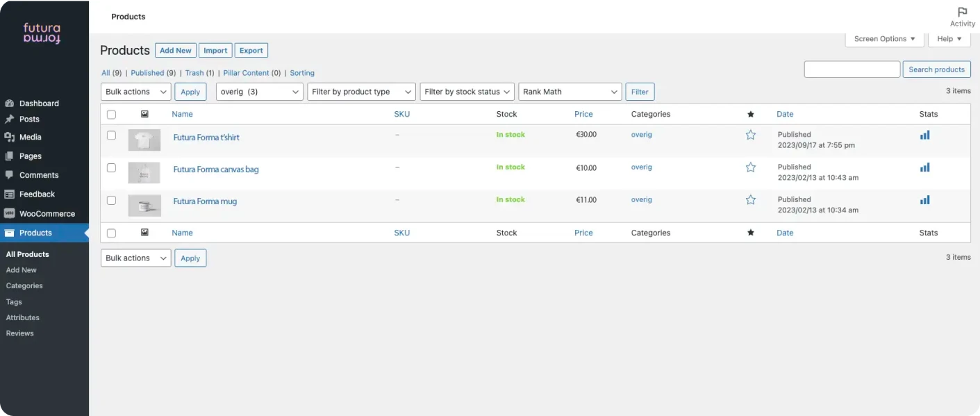Expand the Help panel
The image size is (980, 416).
coord(949,39)
